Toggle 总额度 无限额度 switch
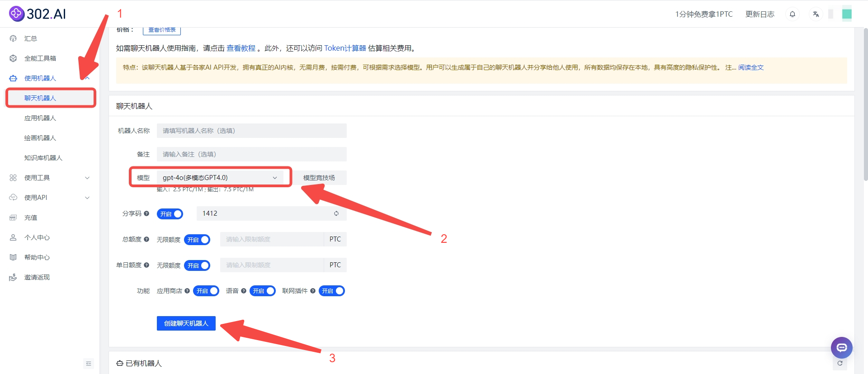 [x=197, y=240]
